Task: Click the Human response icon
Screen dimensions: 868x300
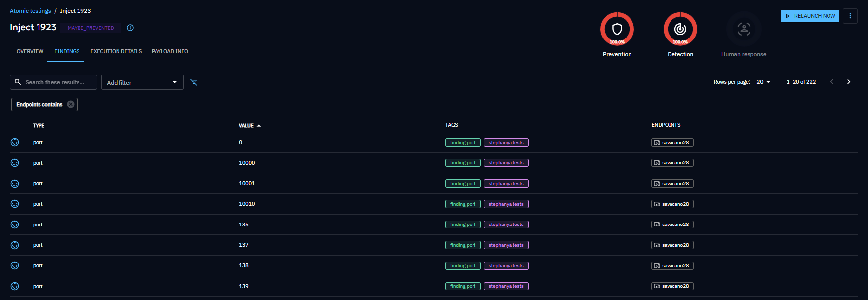Action: coord(744,29)
